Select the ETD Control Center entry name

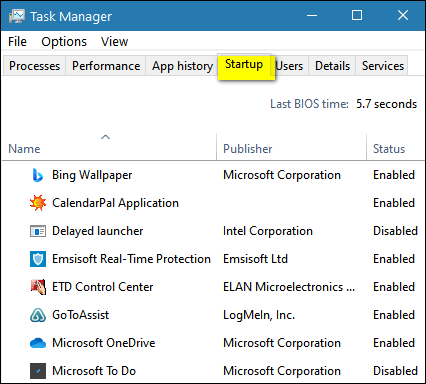[x=103, y=287]
